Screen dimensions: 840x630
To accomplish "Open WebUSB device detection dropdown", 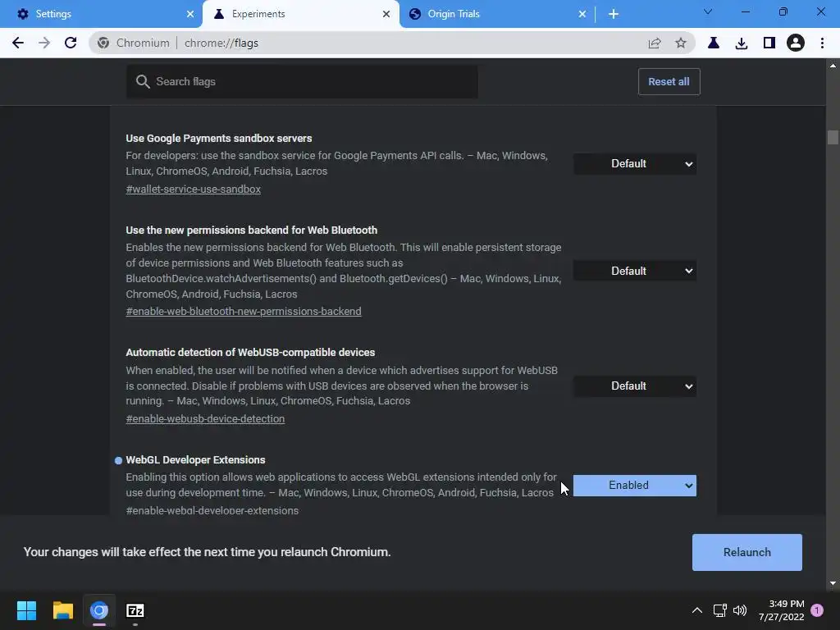I will (x=635, y=386).
